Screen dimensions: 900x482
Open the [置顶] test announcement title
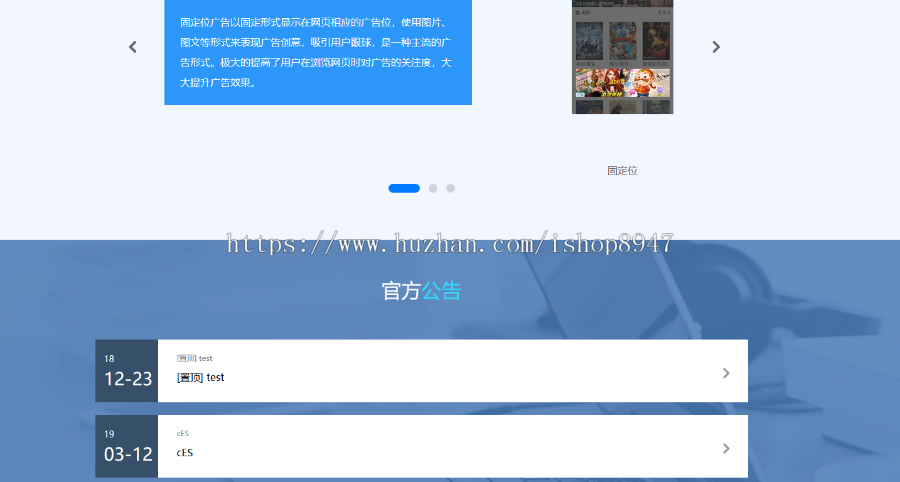coord(200,378)
